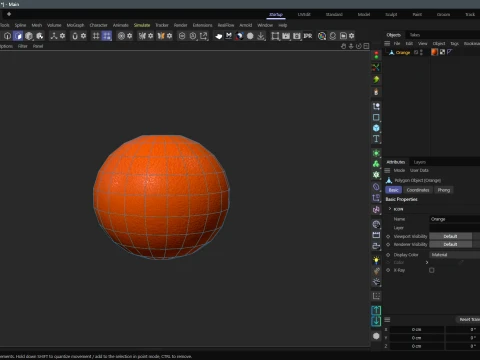The image size is (480, 360).
Task: Toggle Orange object visibility dots
Action: click(421, 52)
